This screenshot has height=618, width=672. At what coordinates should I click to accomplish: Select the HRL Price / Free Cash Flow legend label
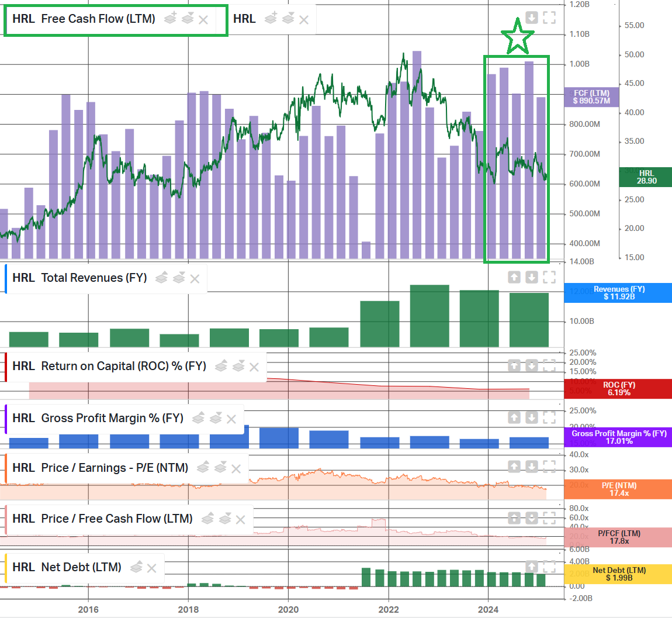click(x=102, y=519)
